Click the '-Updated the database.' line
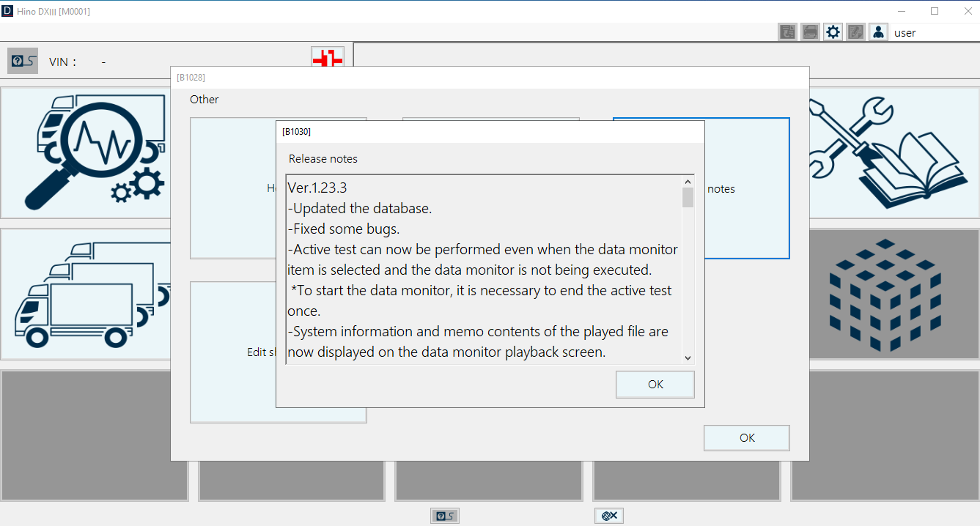 pyautogui.click(x=360, y=208)
